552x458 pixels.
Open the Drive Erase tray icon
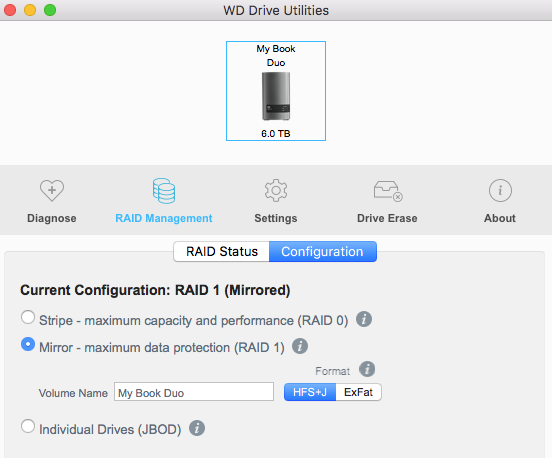388,191
